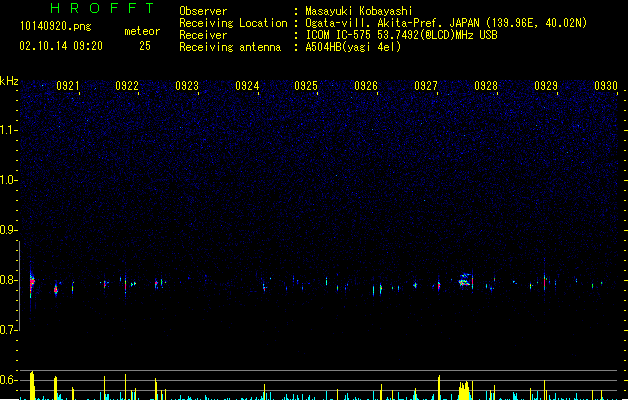Click the 0.8 kHz axis label
The width and height of the screenshot is (629, 400).
click(x=8, y=280)
